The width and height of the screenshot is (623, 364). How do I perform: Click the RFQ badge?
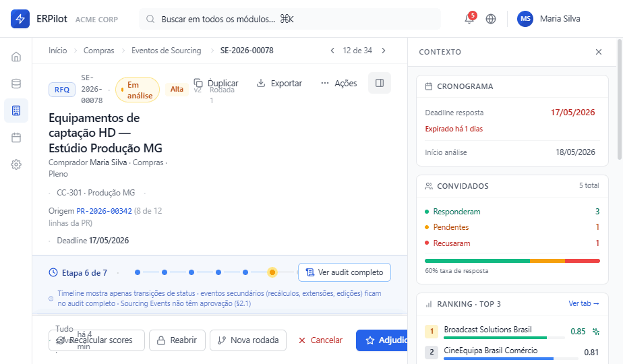tap(62, 90)
